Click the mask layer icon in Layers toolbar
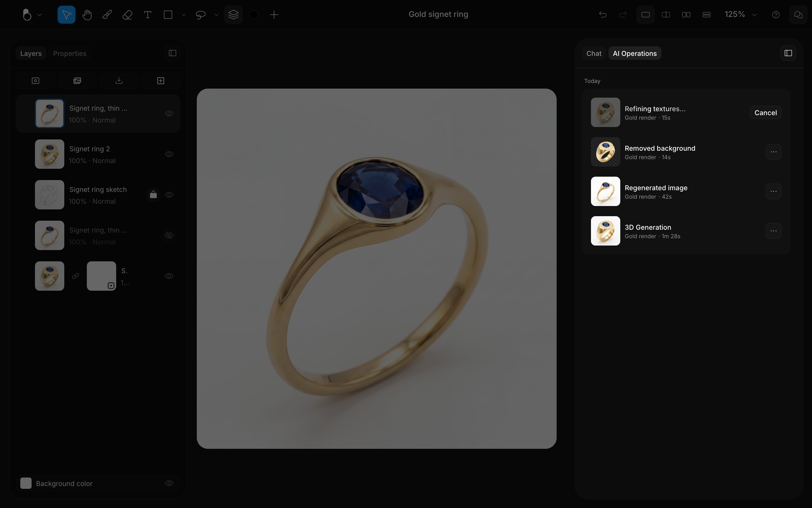The width and height of the screenshot is (812, 508). click(x=36, y=81)
